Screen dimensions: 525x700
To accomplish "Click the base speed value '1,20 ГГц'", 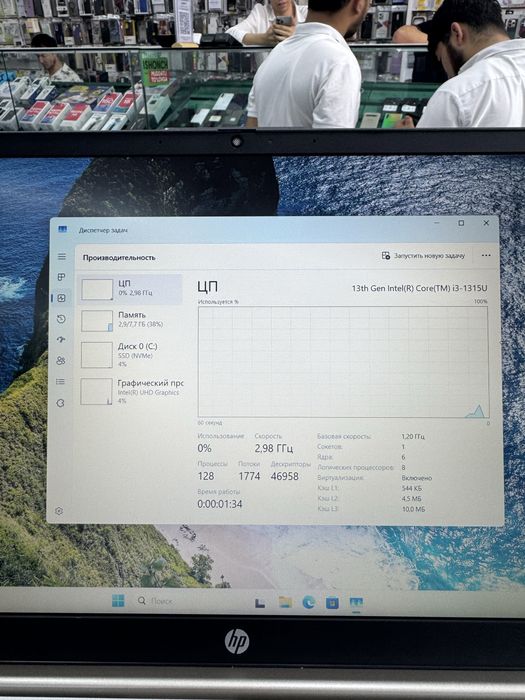I will click(413, 436).
